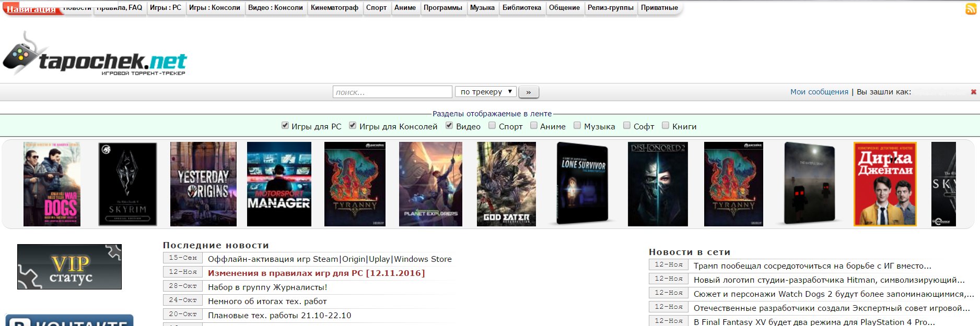Open 'Отечественные разработчики создали' news
Image resolution: width=980 pixels, height=326 pixels.
(x=832, y=308)
